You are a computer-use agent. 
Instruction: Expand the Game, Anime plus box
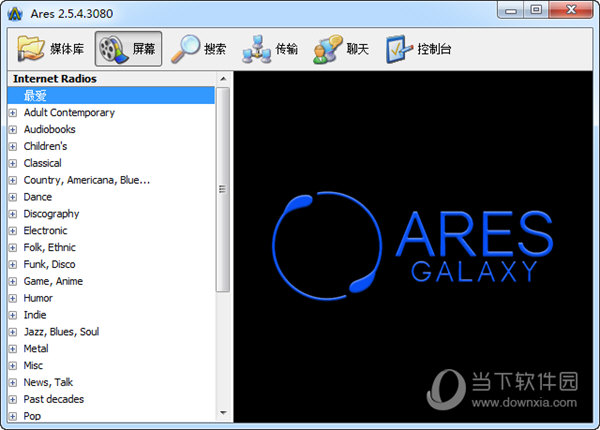pyautogui.click(x=13, y=281)
